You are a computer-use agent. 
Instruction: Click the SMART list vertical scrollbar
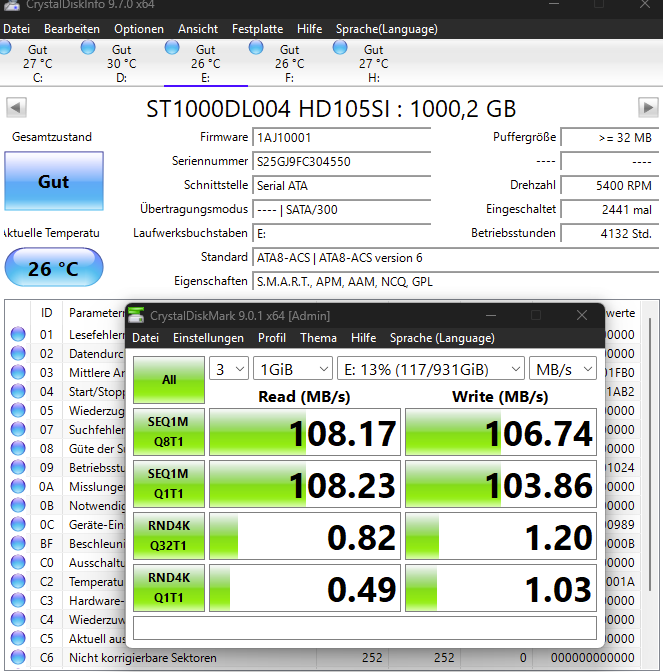click(x=650, y=454)
